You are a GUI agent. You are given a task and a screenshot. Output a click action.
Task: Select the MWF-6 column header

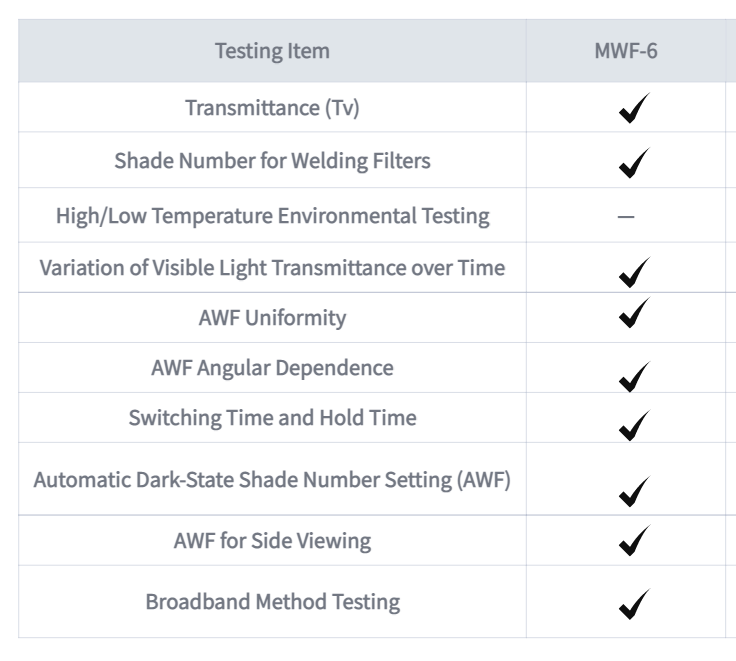point(626,51)
